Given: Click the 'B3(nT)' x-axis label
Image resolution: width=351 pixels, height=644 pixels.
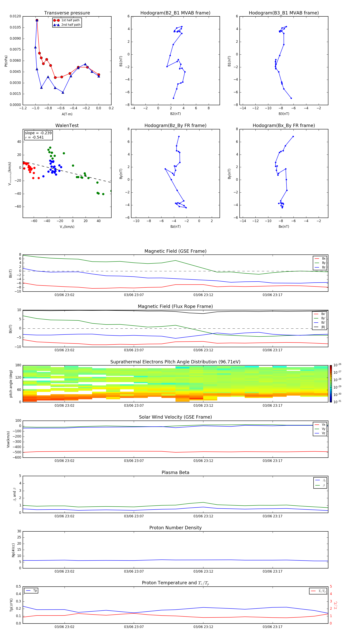Looking at the screenshot, I should [x=284, y=114].
